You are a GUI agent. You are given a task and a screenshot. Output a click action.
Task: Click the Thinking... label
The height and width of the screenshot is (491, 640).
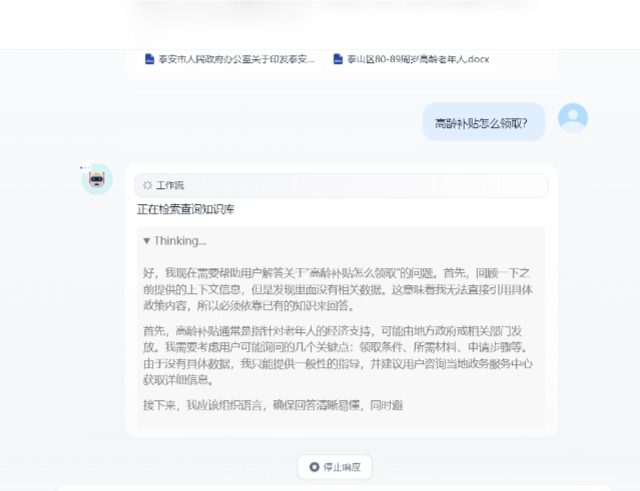180,241
